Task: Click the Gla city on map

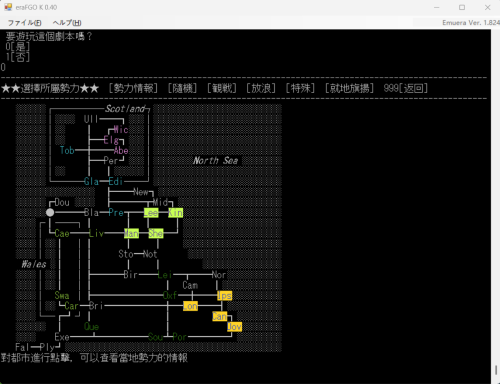Action: [x=91, y=181]
